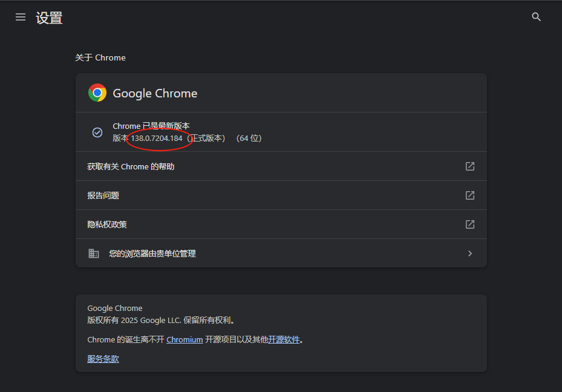Click the managed organization building icon
Viewport: 562px width, 392px height.
coord(94,253)
